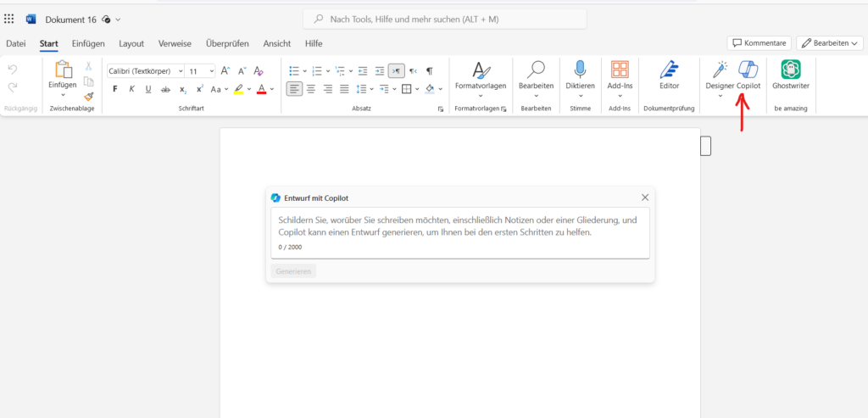
Task: Justify the paragraph text
Action: click(x=344, y=88)
